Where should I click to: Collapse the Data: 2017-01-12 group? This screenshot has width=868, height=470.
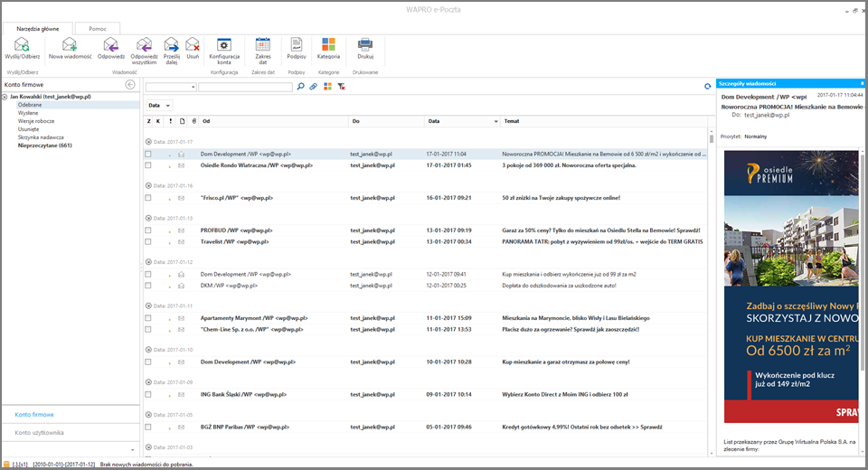point(148,262)
